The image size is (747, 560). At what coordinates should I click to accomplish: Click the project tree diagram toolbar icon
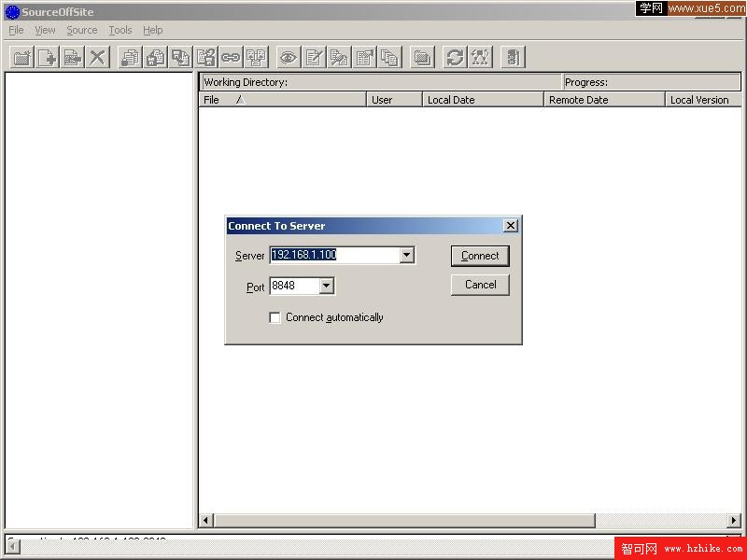coord(480,58)
